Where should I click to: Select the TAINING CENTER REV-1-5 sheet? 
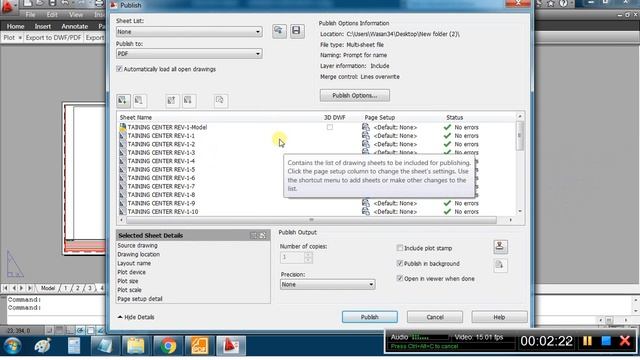(161, 169)
